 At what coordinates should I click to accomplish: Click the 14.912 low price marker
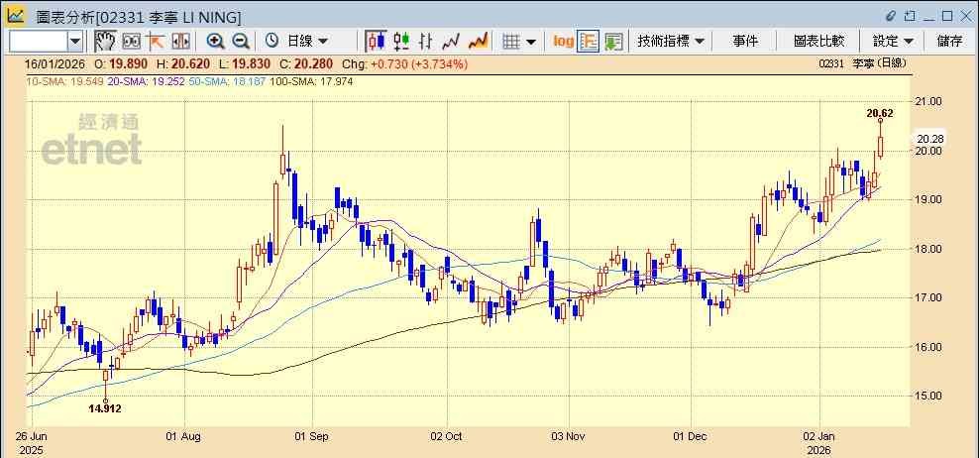[105, 408]
